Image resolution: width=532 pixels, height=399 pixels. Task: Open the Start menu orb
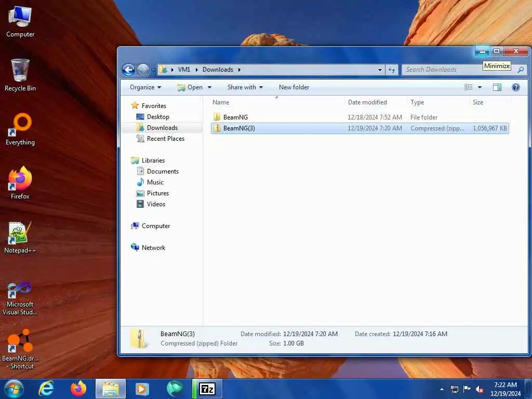click(x=14, y=389)
